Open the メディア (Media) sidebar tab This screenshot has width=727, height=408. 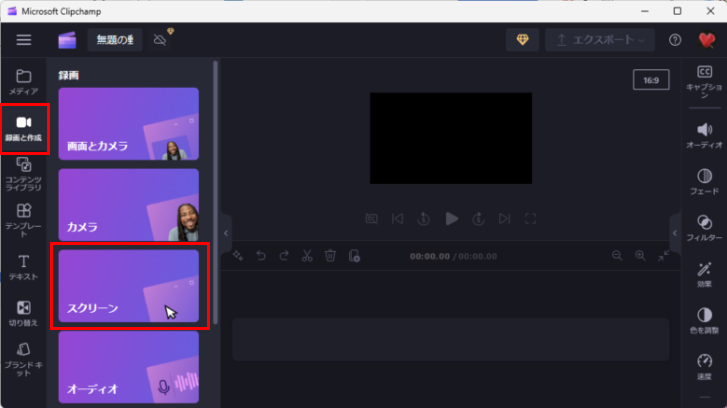23,82
